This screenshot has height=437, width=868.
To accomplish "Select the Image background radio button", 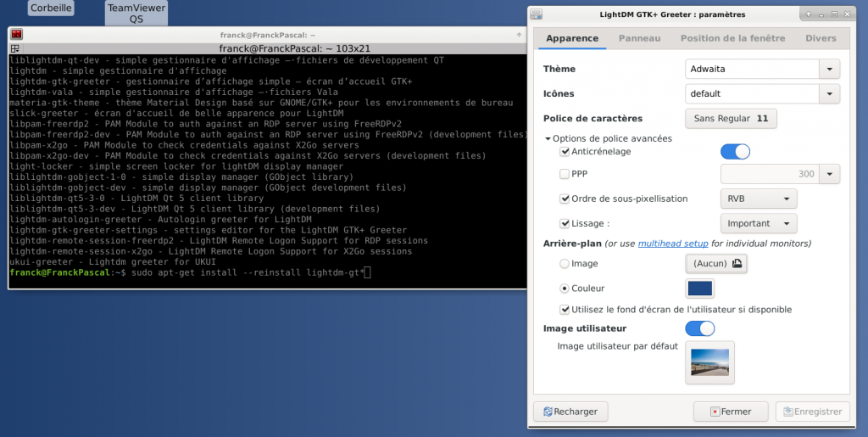I will click(x=565, y=264).
